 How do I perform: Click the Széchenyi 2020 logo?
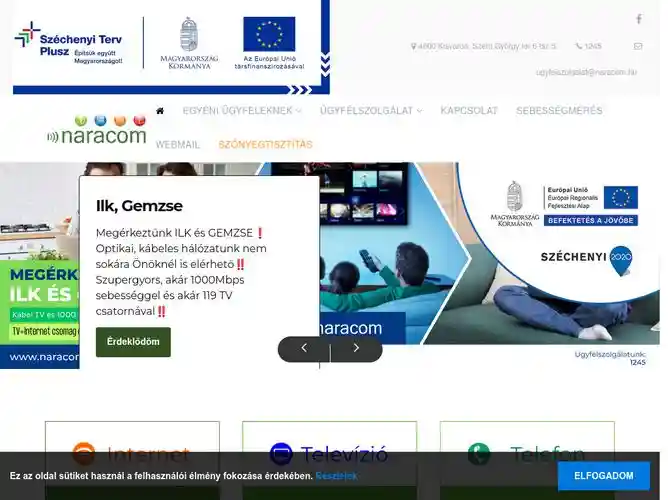tap(587, 259)
